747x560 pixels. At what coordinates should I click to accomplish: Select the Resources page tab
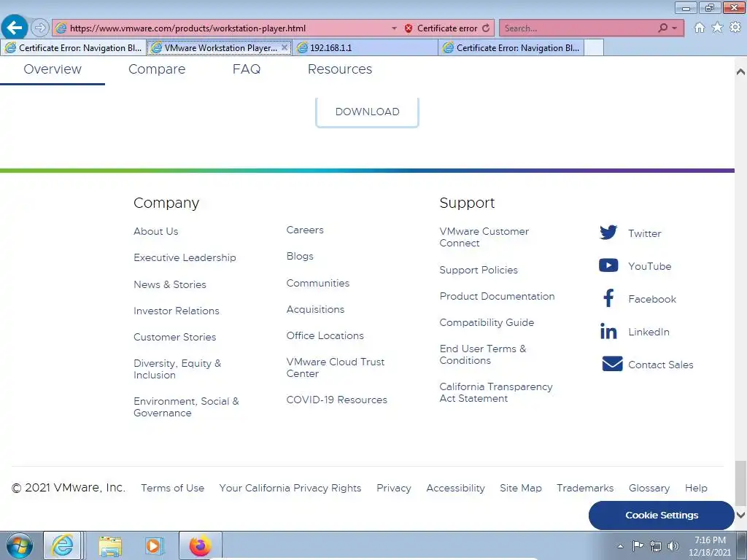[340, 69]
